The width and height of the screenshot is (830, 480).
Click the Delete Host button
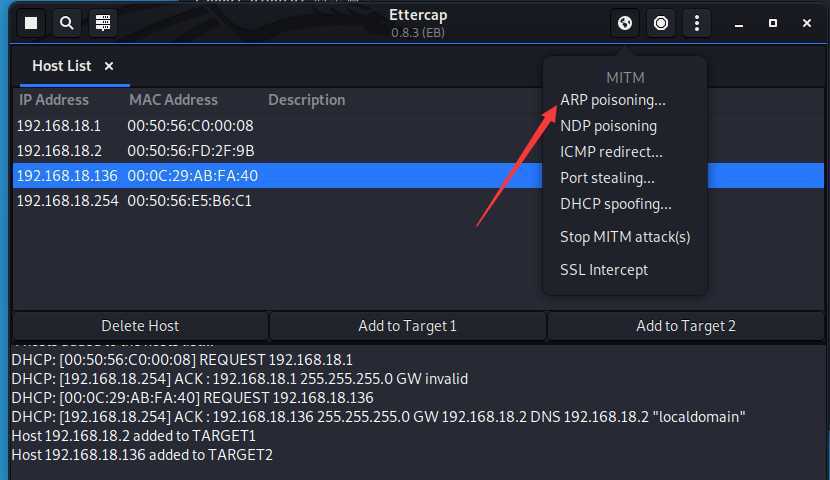coord(140,326)
